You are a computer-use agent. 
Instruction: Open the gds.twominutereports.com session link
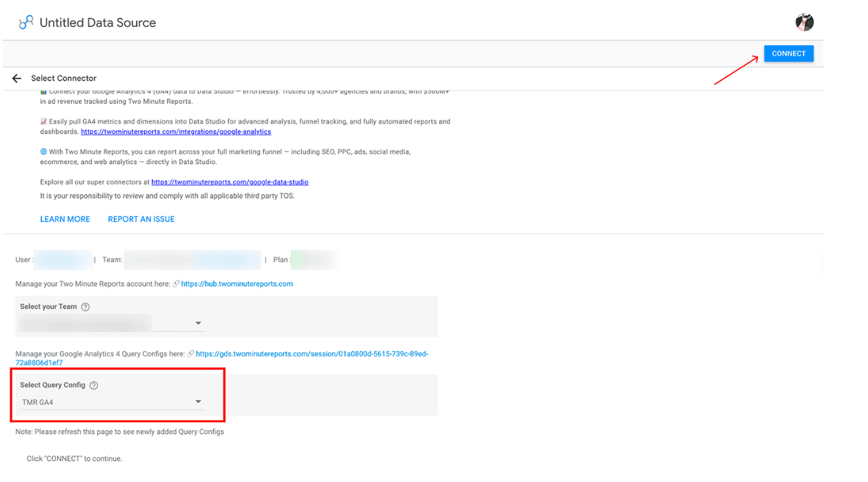[222, 358]
